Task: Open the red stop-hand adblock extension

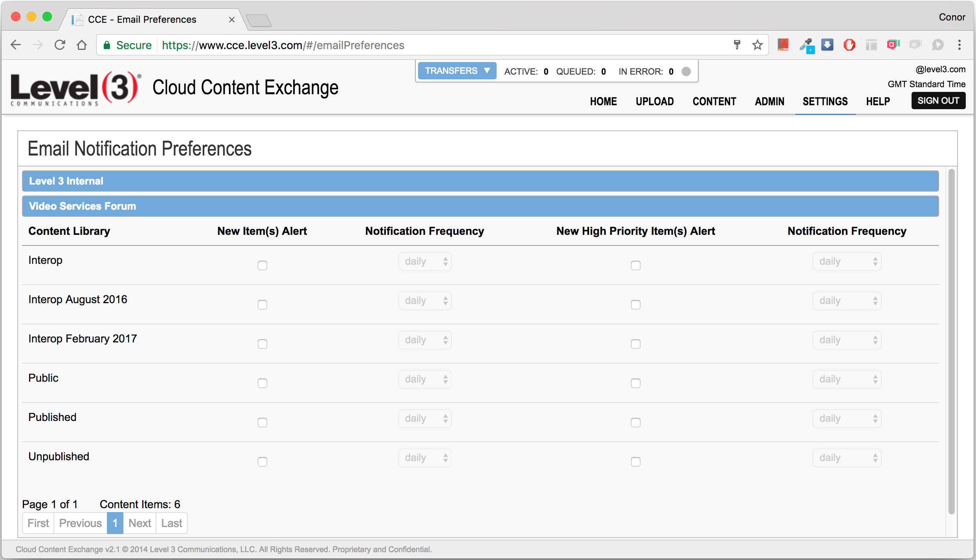Action: 849,45
